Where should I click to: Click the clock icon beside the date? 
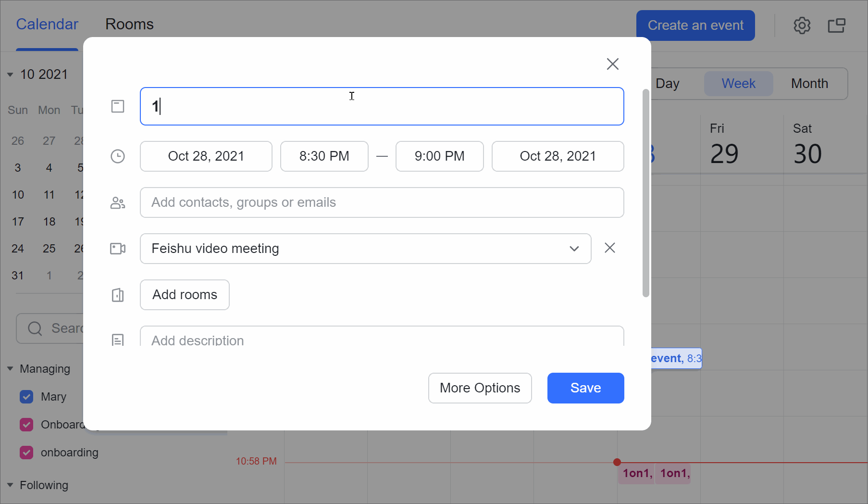[x=118, y=156]
